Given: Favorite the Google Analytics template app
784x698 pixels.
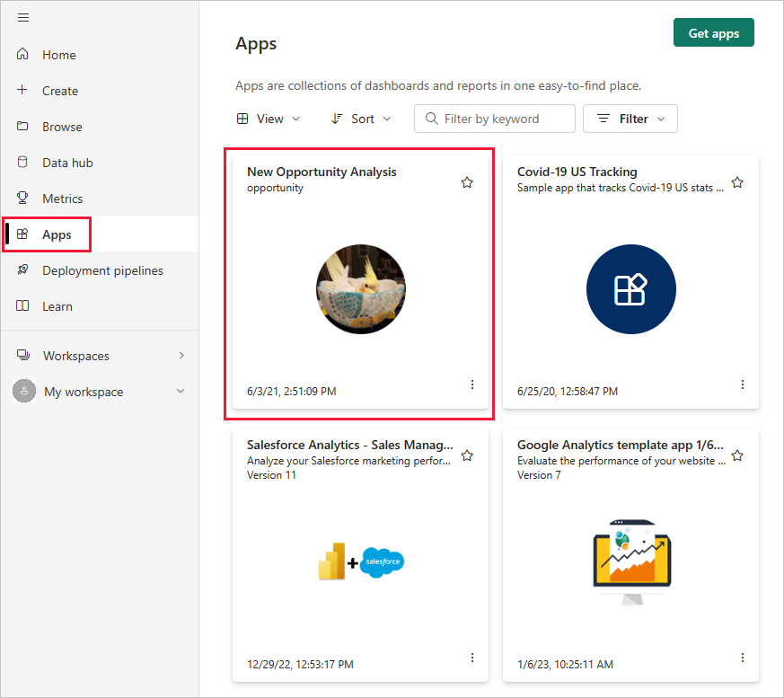Looking at the screenshot, I should [737, 455].
